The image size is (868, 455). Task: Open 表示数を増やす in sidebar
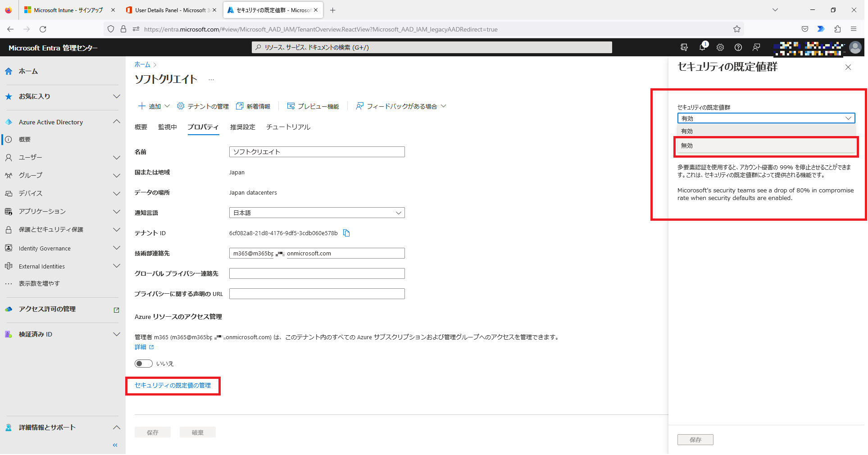click(x=39, y=283)
